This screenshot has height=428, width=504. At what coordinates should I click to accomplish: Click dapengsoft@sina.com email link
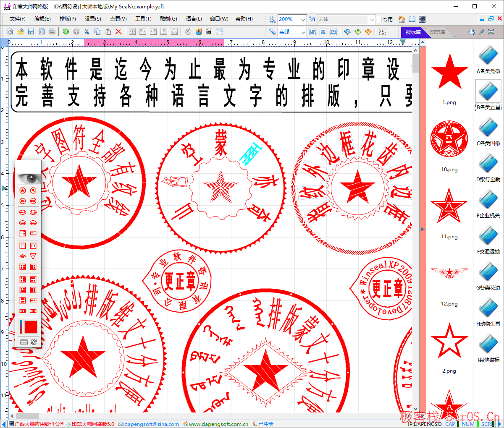pyautogui.click(x=152, y=424)
